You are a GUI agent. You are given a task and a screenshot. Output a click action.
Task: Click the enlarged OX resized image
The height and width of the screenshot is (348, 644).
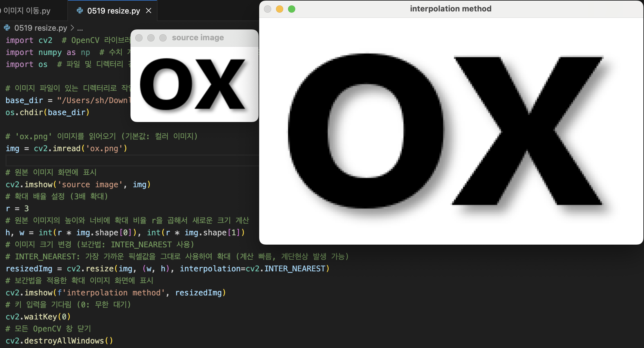(450, 131)
